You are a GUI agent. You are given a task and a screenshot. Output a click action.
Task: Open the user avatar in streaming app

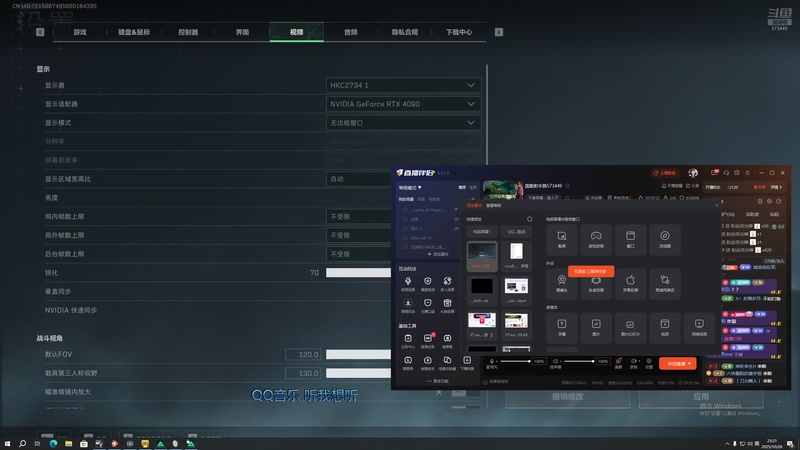693,173
